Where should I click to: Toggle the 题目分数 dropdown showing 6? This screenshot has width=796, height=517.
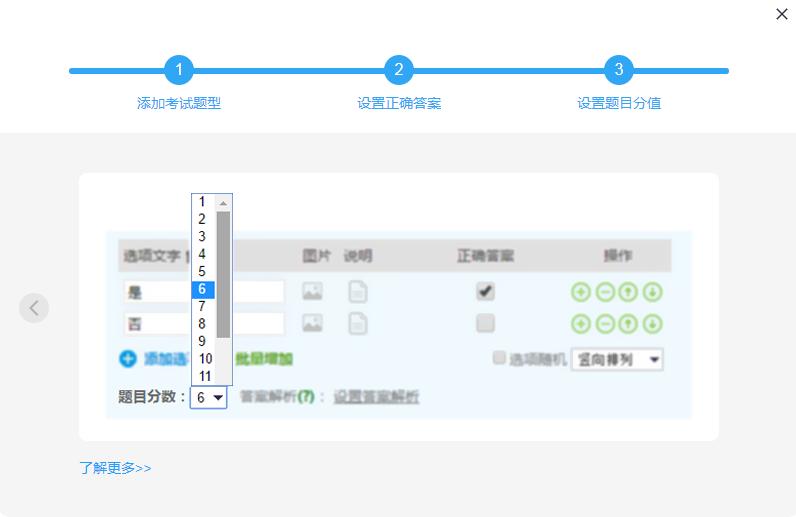pos(209,397)
